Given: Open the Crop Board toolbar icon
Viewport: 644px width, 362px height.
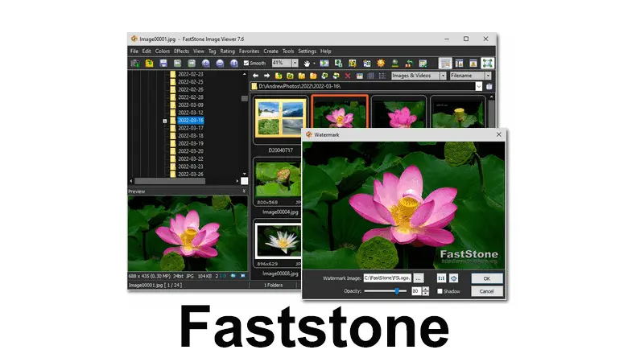Looking at the screenshot, I should click(x=353, y=64).
